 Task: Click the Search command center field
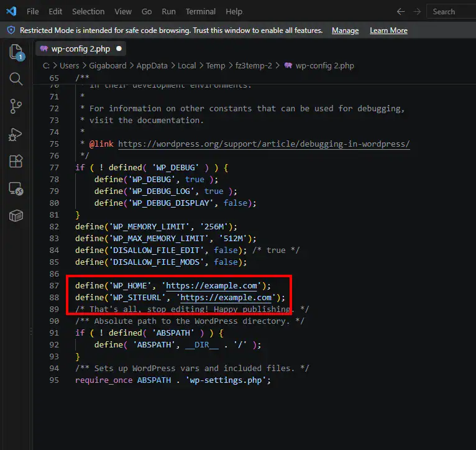451,12
